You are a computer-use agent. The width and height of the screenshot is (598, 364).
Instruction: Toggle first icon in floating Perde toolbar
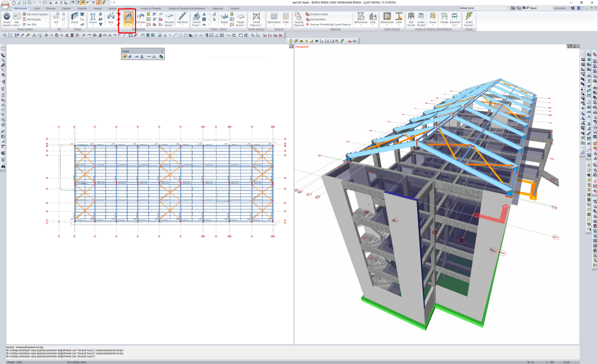[x=125, y=57]
